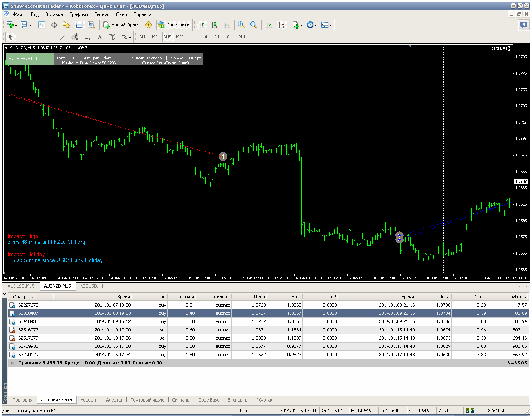This screenshot has width=532, height=416.
Task: Open the periodicity clock dropdown
Action: 312,25
